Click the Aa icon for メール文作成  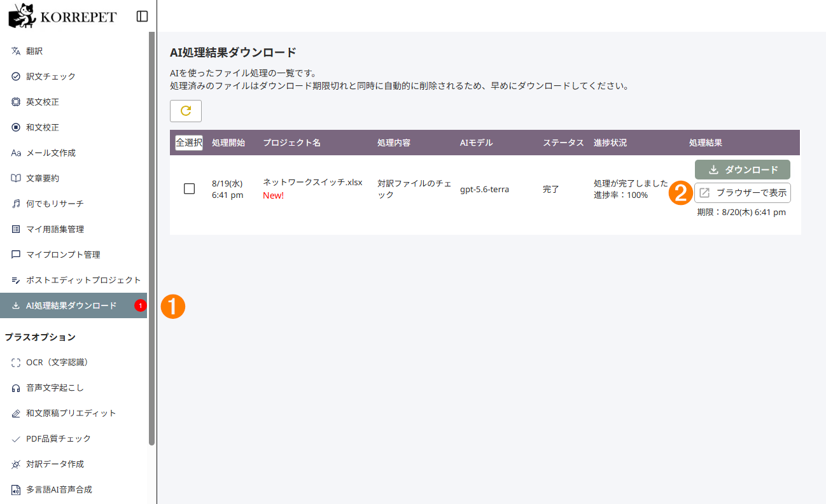point(16,153)
